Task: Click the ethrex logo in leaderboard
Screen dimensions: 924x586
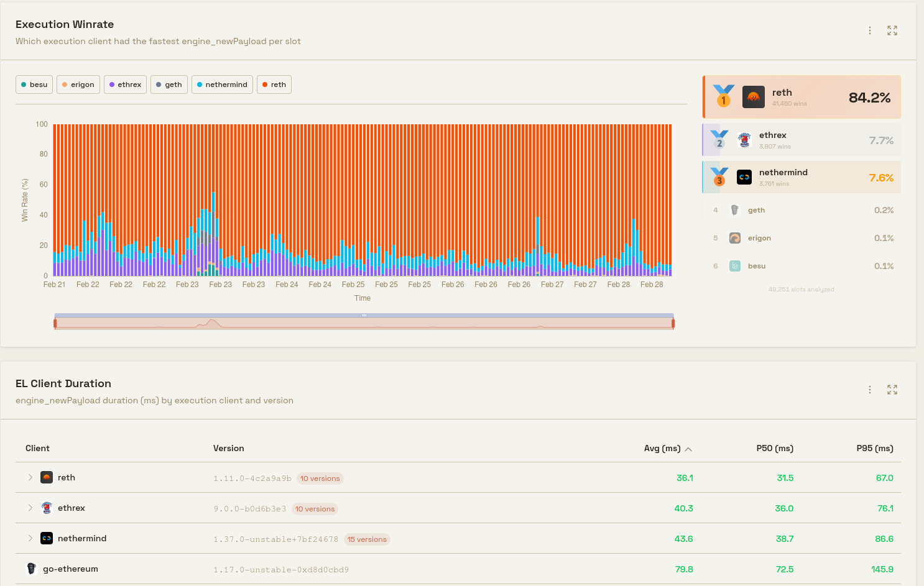Action: click(x=744, y=140)
